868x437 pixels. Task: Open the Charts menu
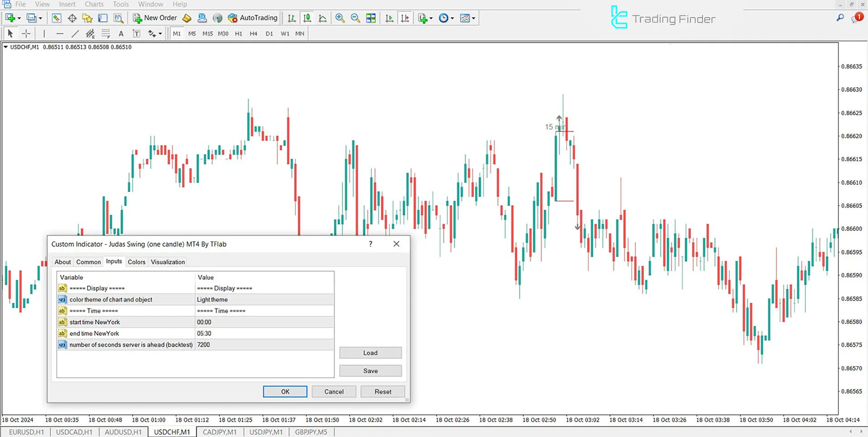pyautogui.click(x=94, y=4)
